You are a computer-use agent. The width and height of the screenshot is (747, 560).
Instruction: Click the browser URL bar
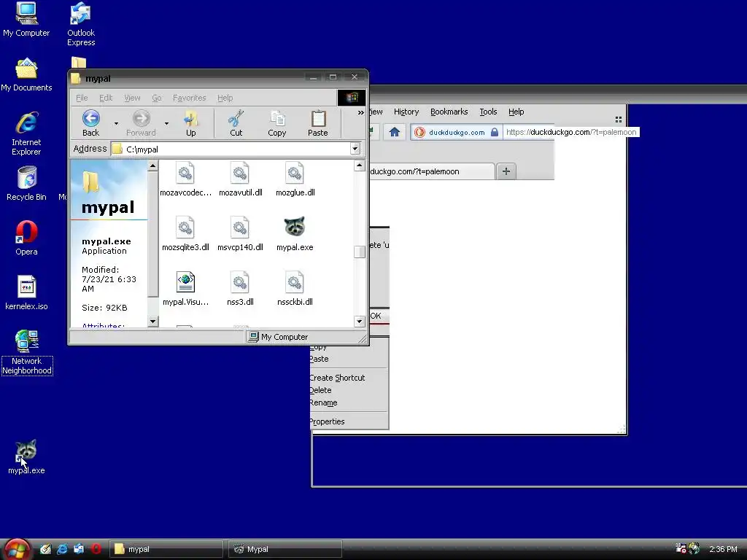[570, 132]
